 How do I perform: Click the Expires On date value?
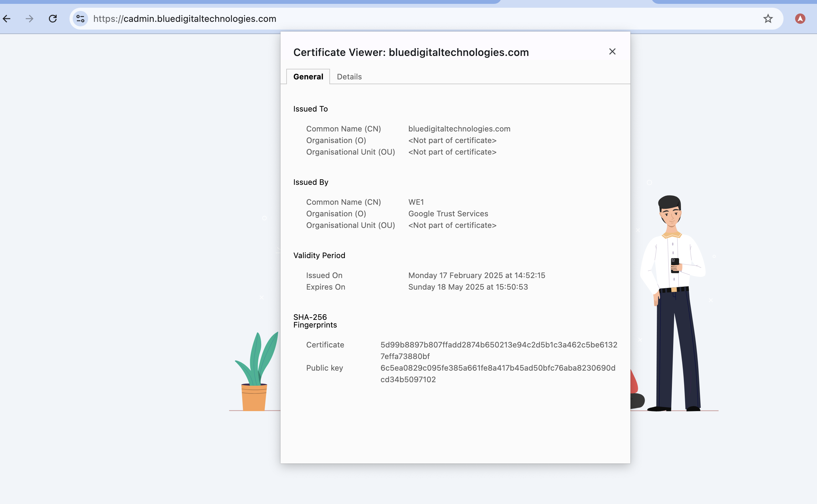(468, 287)
